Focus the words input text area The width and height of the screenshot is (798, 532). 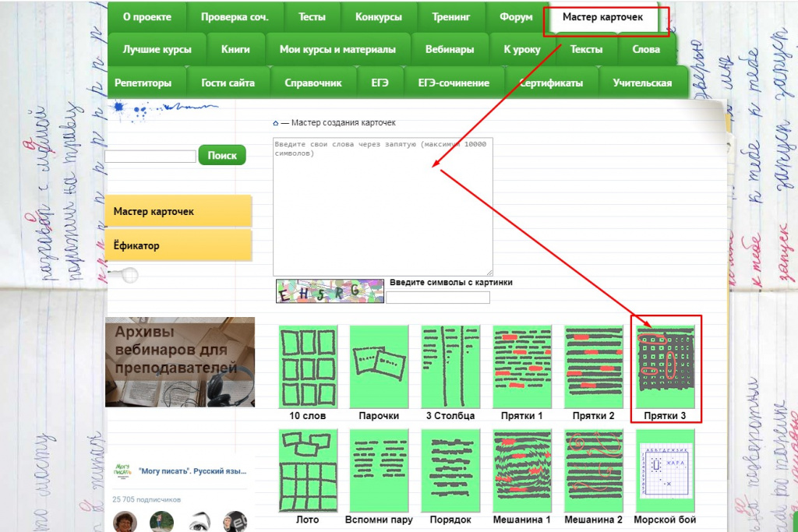click(383, 206)
